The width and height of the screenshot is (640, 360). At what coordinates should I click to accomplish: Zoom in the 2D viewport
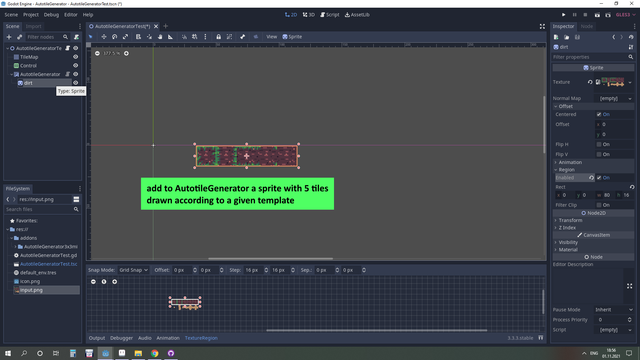pyautogui.click(x=127, y=53)
